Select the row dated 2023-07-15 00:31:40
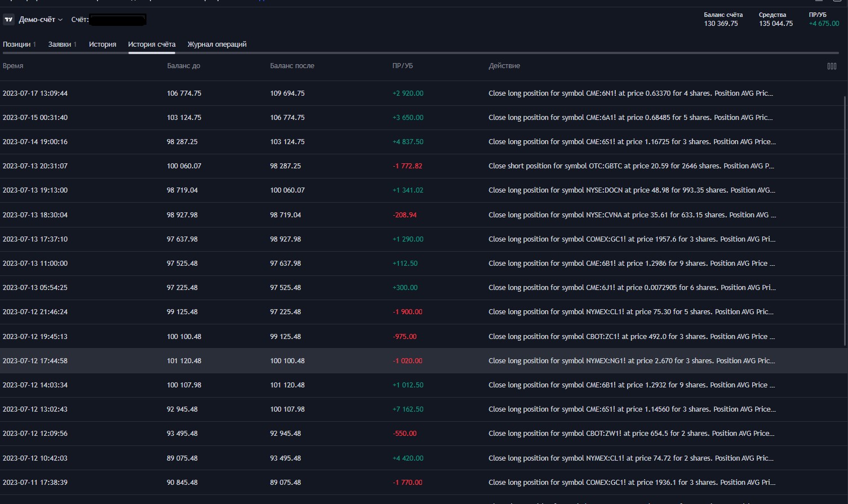 pyautogui.click(x=423, y=118)
